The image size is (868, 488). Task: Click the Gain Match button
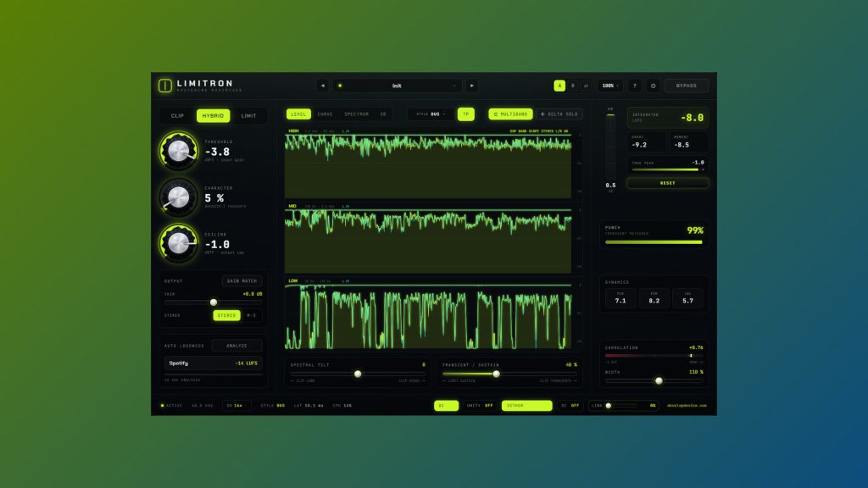point(242,281)
